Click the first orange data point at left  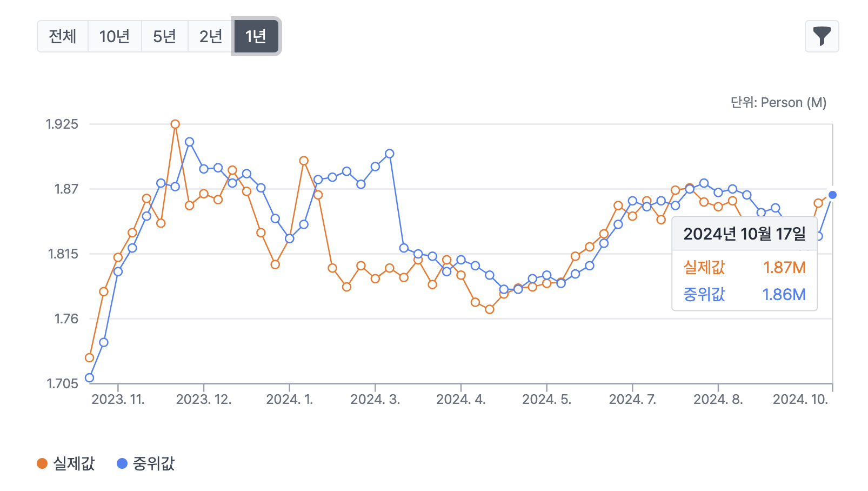click(90, 358)
